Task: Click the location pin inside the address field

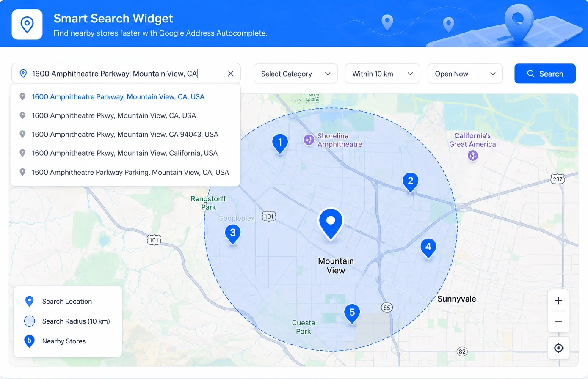Action: click(23, 74)
